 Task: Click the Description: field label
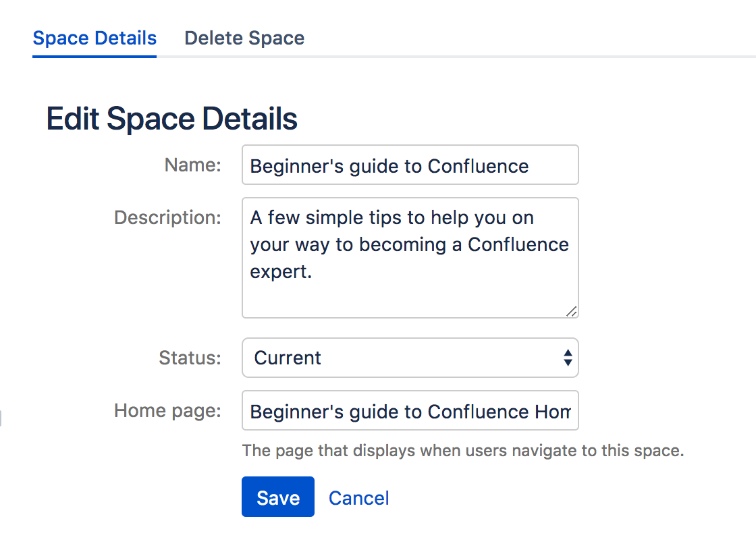[167, 217]
